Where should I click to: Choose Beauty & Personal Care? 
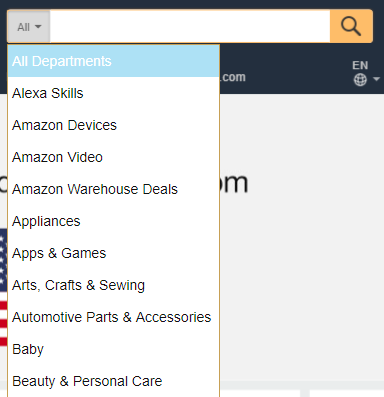[x=114, y=381]
